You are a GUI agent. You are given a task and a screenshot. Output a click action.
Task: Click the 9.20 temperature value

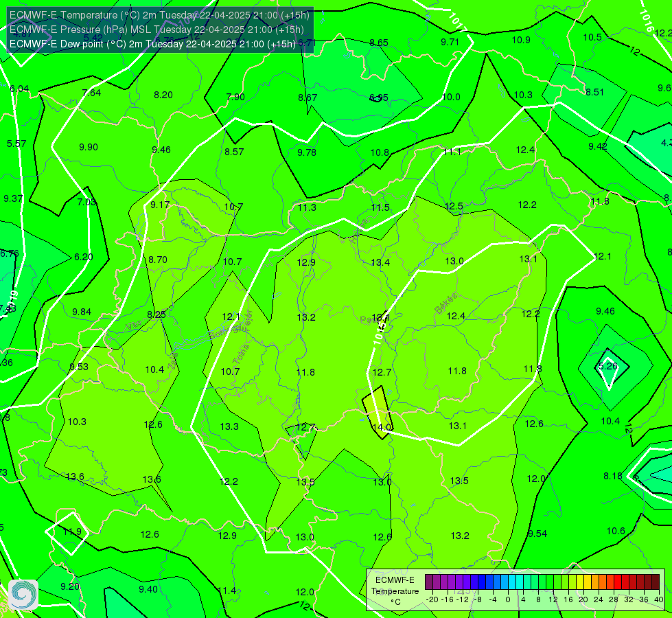pos(70,586)
